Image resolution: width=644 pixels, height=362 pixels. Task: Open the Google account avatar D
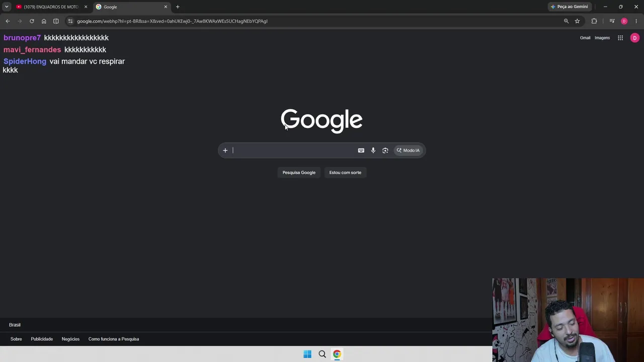[635, 38]
